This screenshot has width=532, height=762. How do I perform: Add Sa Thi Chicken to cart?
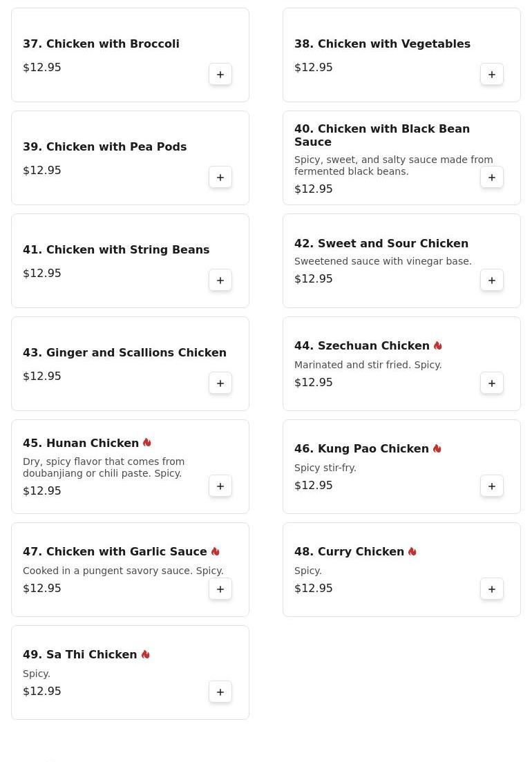tap(220, 692)
